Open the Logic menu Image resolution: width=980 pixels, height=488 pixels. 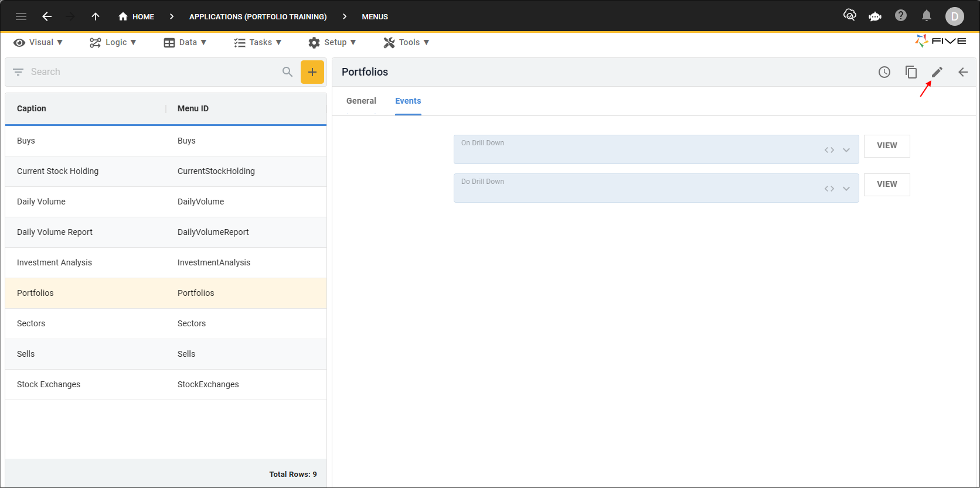pyautogui.click(x=113, y=42)
